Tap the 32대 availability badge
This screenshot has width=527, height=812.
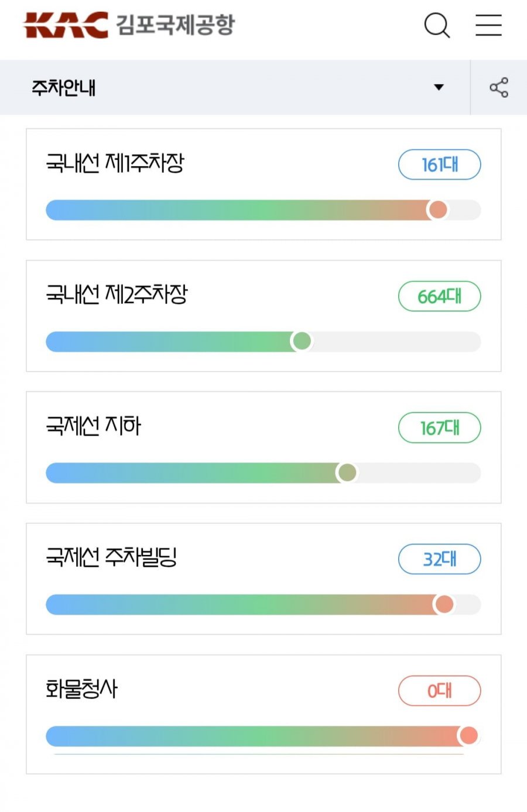click(439, 559)
